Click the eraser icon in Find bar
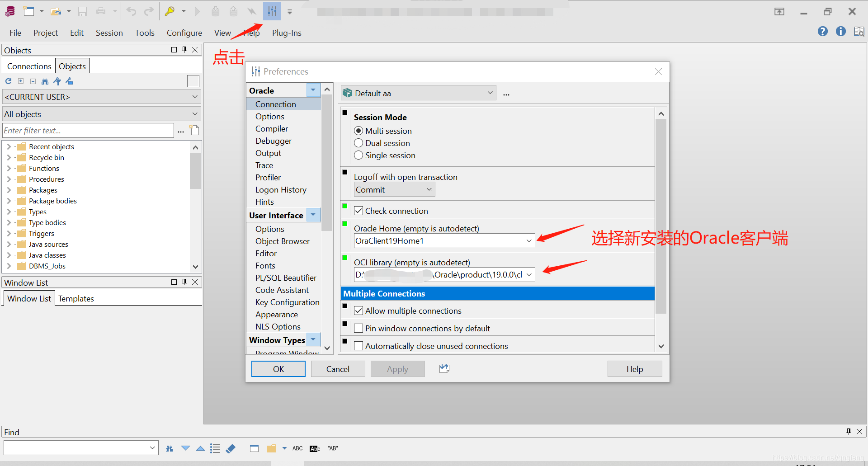 coord(231,448)
